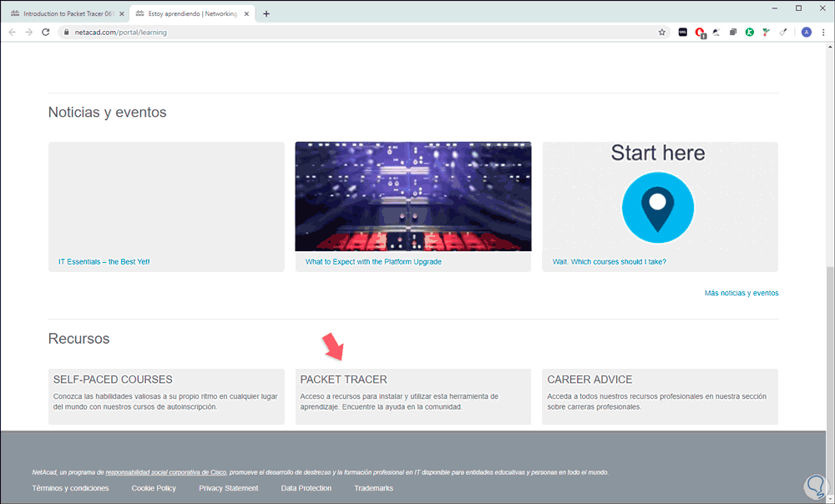Go forward with the browser forward arrow
835x504 pixels.
point(28,32)
